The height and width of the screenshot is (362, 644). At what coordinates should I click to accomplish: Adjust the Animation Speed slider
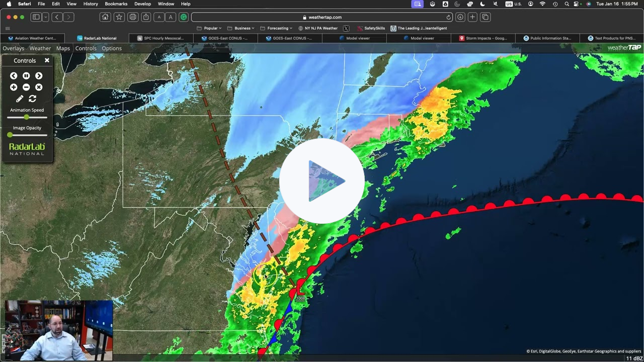26,117
